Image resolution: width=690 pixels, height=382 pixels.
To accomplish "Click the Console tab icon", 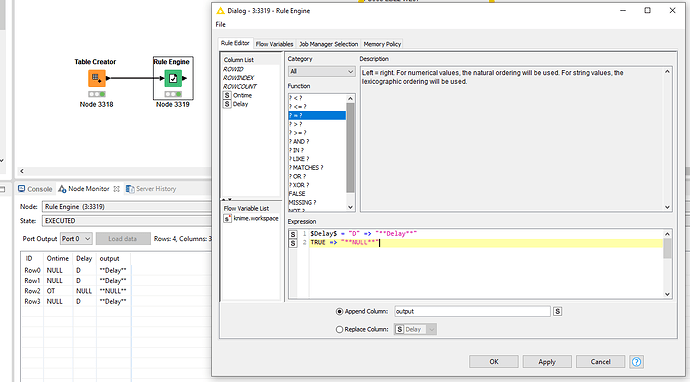I will click(22, 189).
